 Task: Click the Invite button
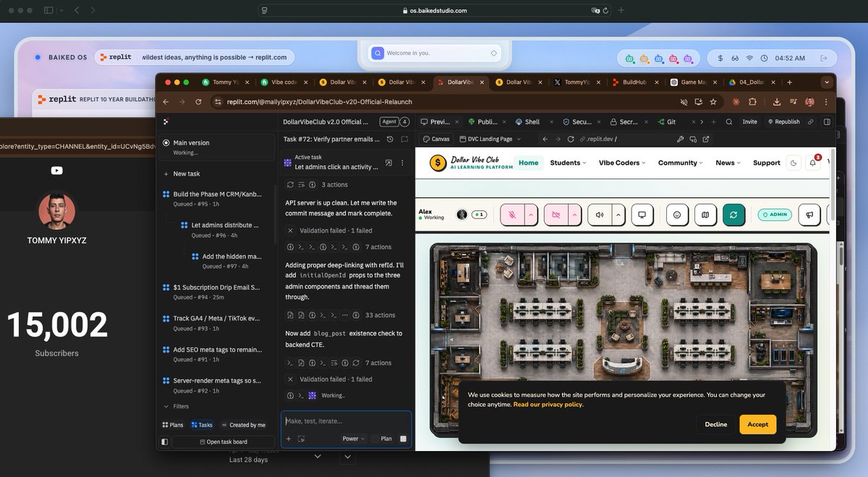tap(749, 122)
